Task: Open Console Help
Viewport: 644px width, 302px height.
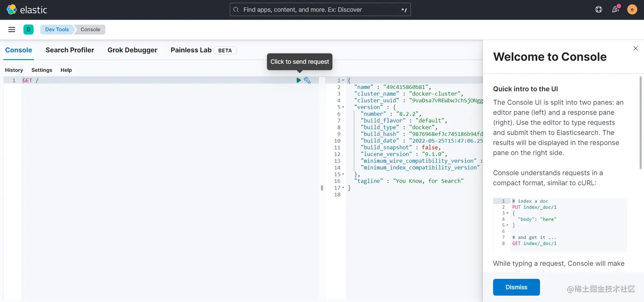Action: [66, 70]
